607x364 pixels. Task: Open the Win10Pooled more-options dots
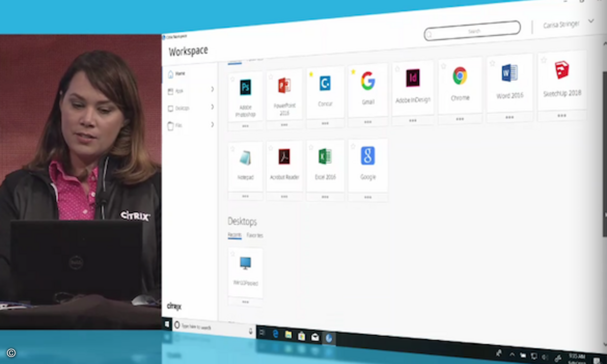click(245, 302)
